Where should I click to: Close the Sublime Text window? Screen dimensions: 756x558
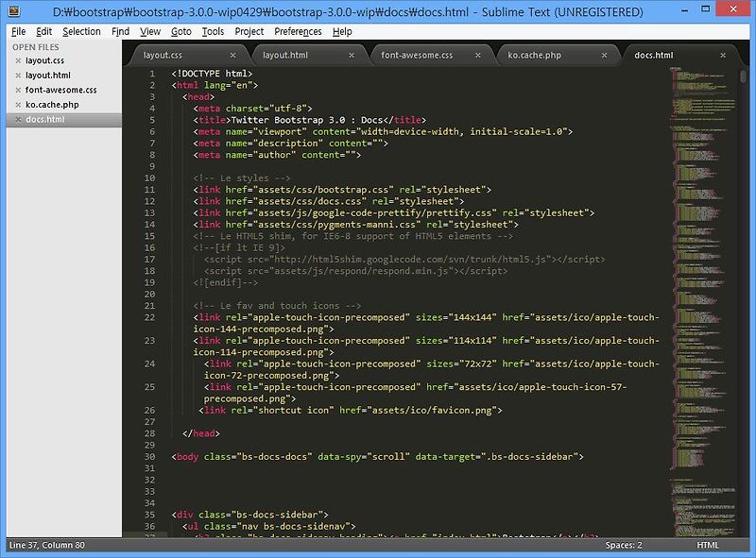point(733,9)
